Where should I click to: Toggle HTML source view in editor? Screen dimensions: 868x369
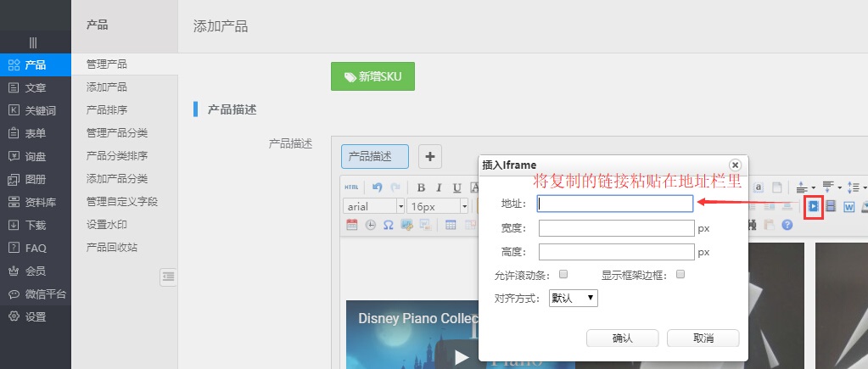pos(351,187)
